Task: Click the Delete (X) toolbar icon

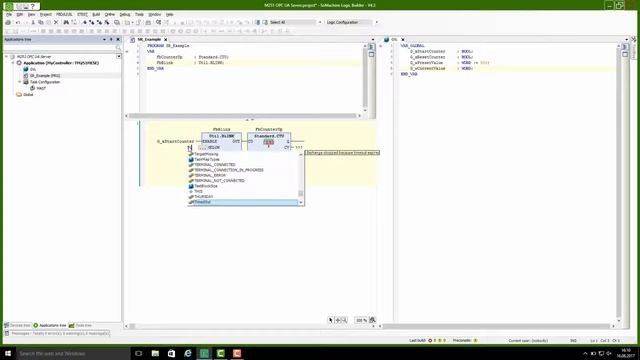Action: click(56, 22)
